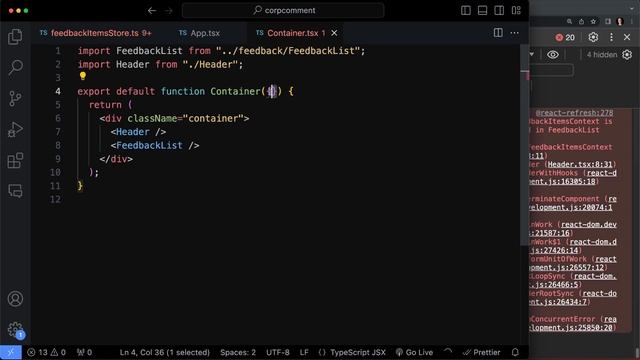Expand the console context dropdown arrow

pos(532,54)
